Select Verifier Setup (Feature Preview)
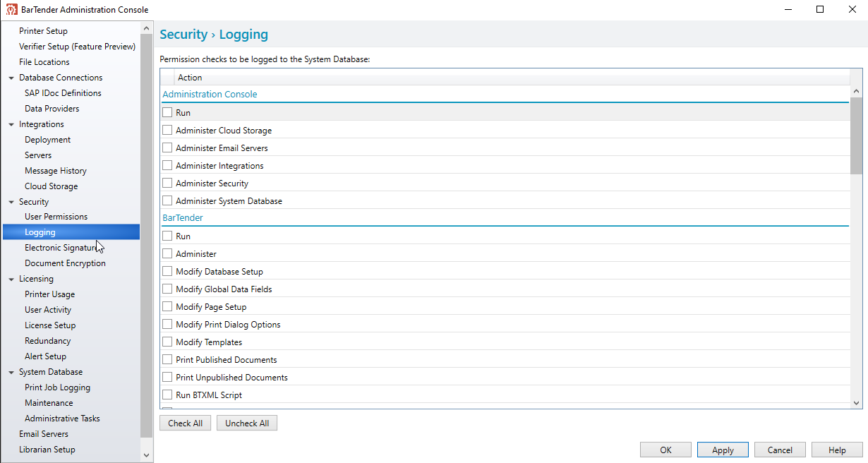 tap(77, 47)
